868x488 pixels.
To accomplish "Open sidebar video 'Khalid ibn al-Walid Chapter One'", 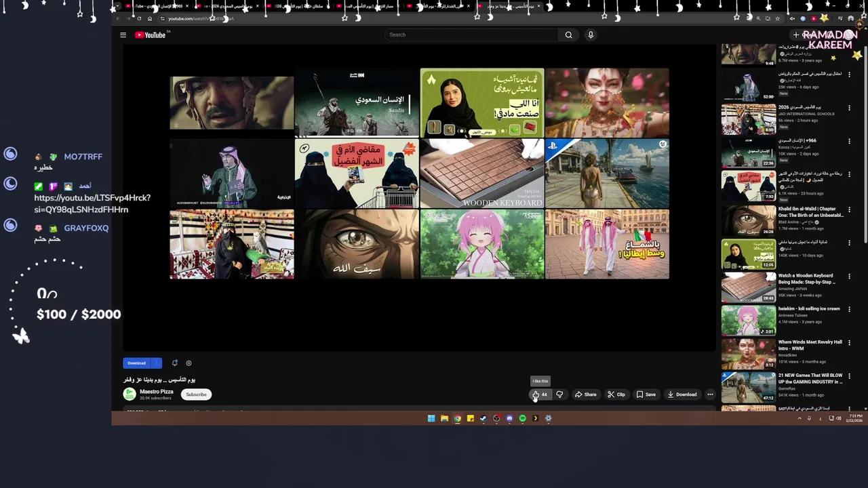I will (x=810, y=212).
